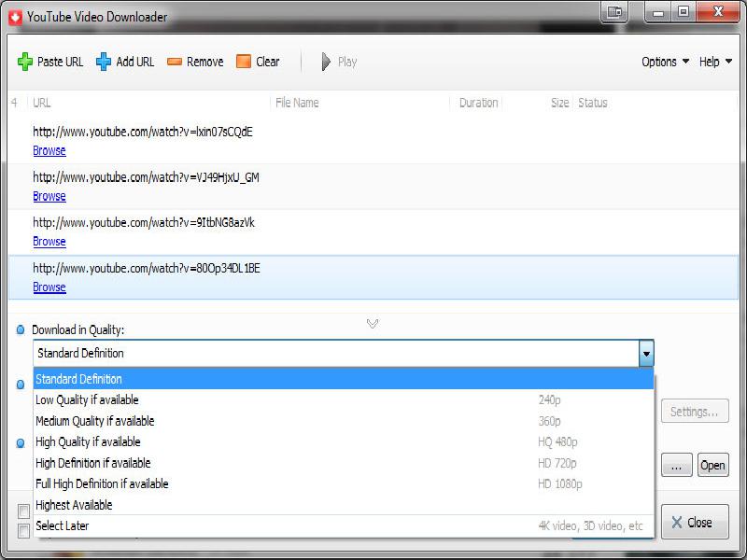This screenshot has height=560, width=747.
Task: Click the YouTube Video Downloader app icon
Action: point(15,17)
